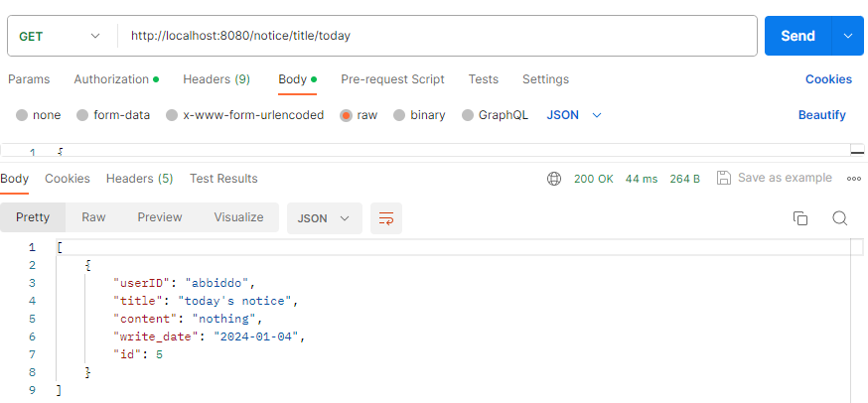
Task: Select the form-data radio button
Action: click(x=82, y=115)
